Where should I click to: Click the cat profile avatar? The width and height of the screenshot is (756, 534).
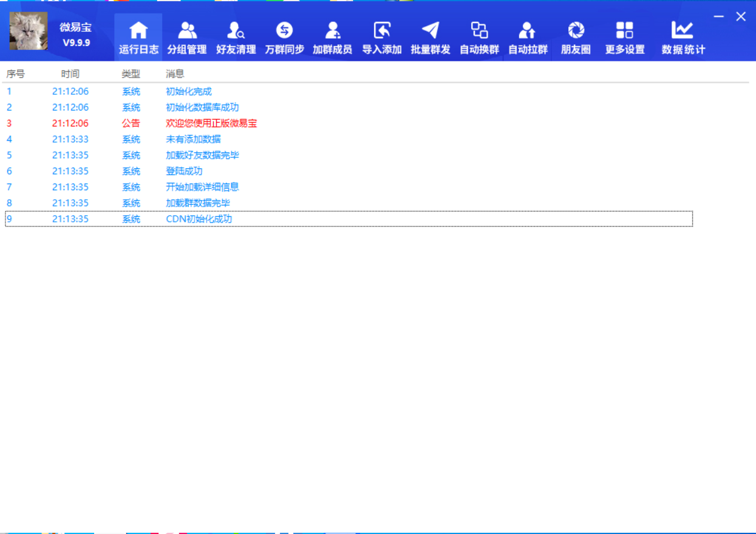pyautogui.click(x=28, y=31)
